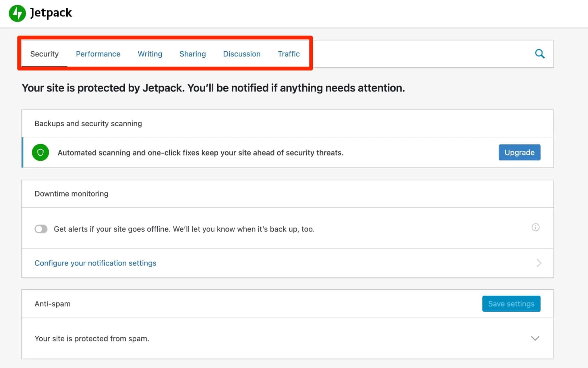Image resolution: width=588 pixels, height=368 pixels.
Task: Click the Writing tab
Action: pos(149,54)
